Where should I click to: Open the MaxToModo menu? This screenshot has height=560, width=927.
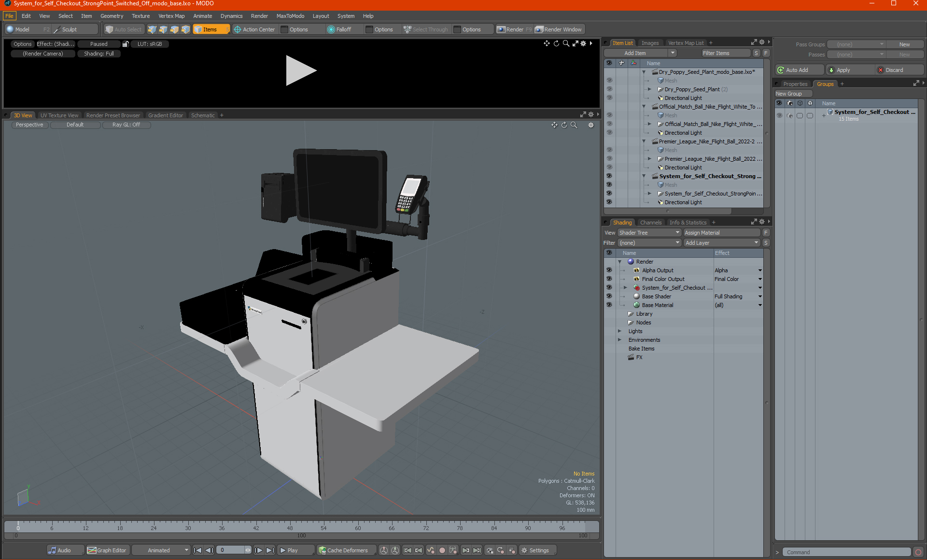(290, 16)
